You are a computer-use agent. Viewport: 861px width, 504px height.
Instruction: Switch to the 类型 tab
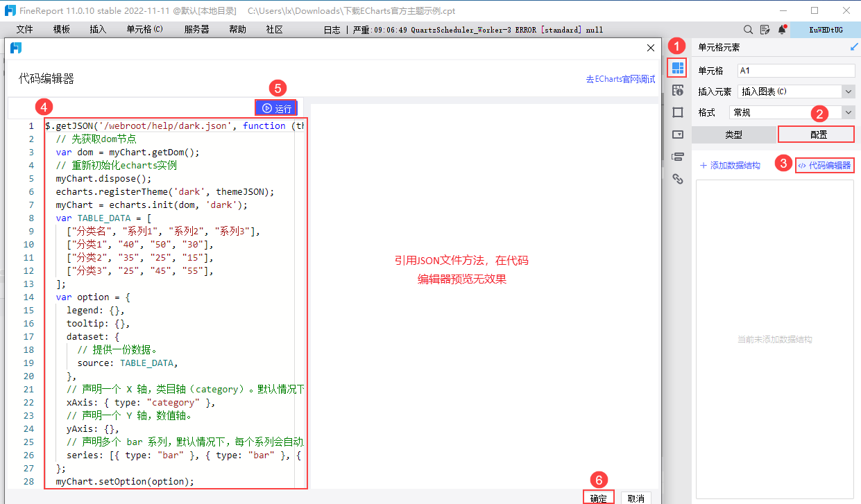tap(734, 134)
